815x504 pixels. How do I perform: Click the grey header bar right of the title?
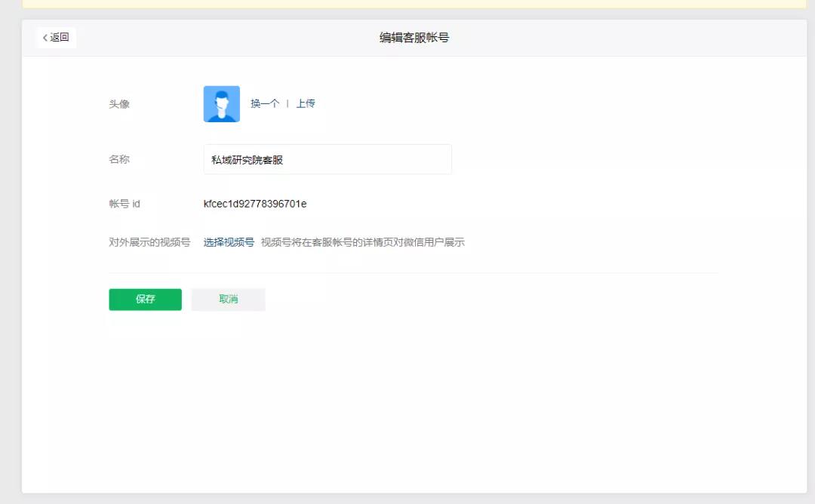(x=641, y=38)
